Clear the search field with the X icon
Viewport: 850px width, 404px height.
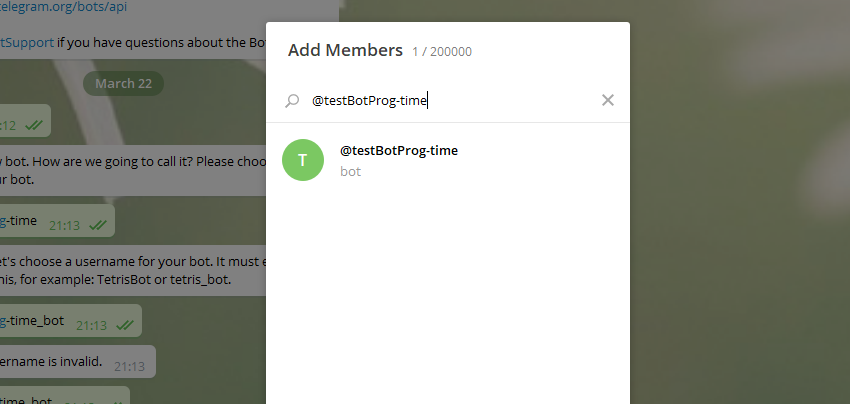pos(608,100)
